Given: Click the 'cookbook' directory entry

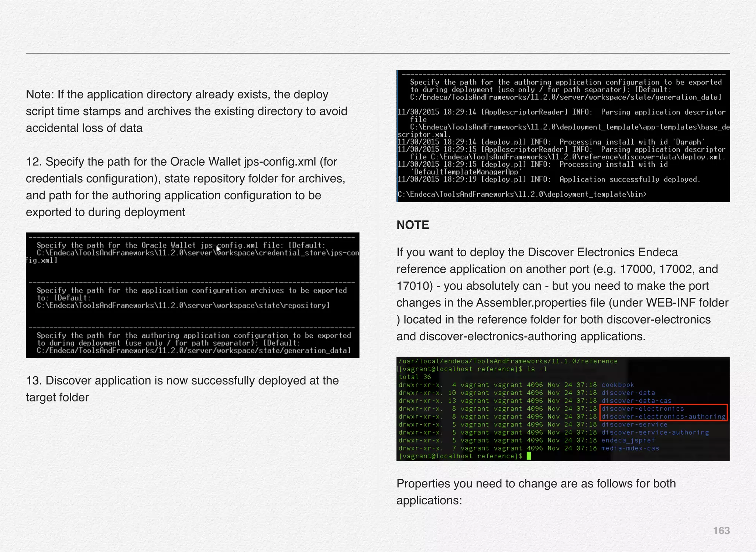Looking at the screenshot, I should pyautogui.click(x=618, y=385).
